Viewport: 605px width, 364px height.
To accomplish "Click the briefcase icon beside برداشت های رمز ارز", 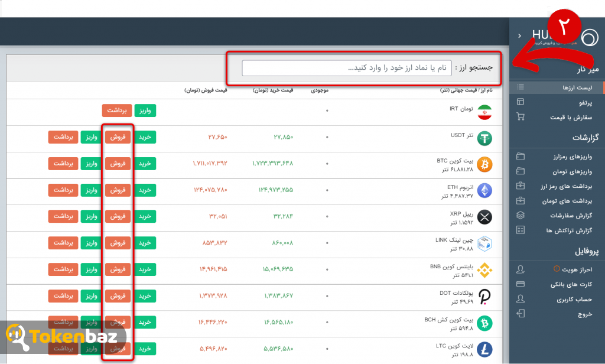I will (x=520, y=186).
